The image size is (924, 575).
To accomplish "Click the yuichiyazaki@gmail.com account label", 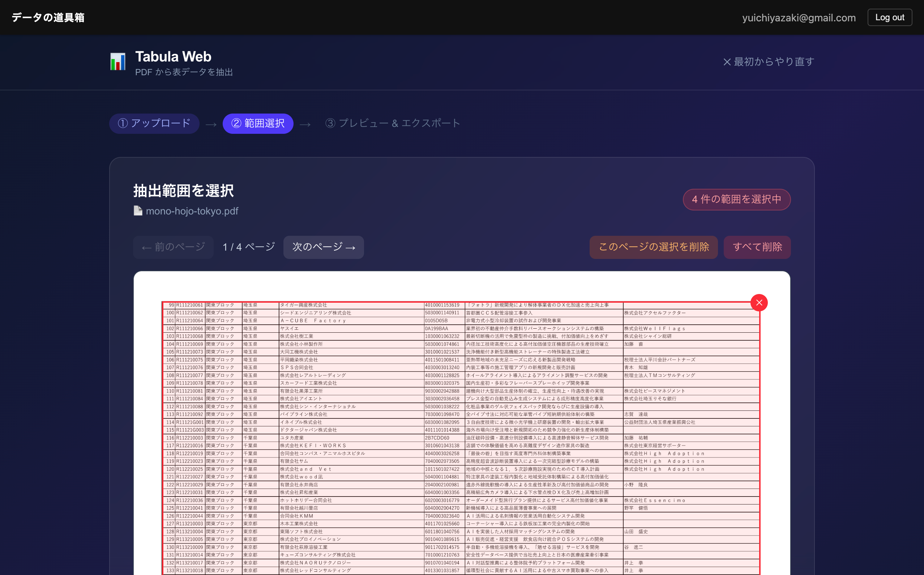I will coord(798,17).
